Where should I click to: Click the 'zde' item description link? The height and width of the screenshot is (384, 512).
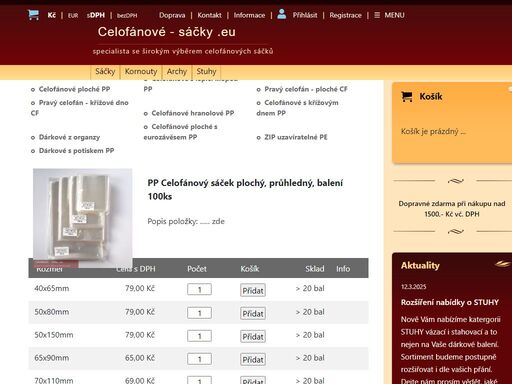[218, 221]
